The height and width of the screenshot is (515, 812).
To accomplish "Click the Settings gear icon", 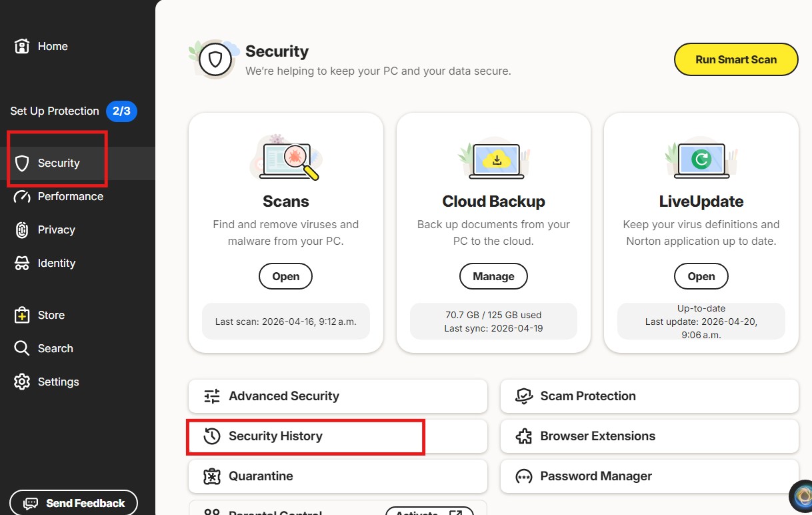I will pyautogui.click(x=22, y=382).
